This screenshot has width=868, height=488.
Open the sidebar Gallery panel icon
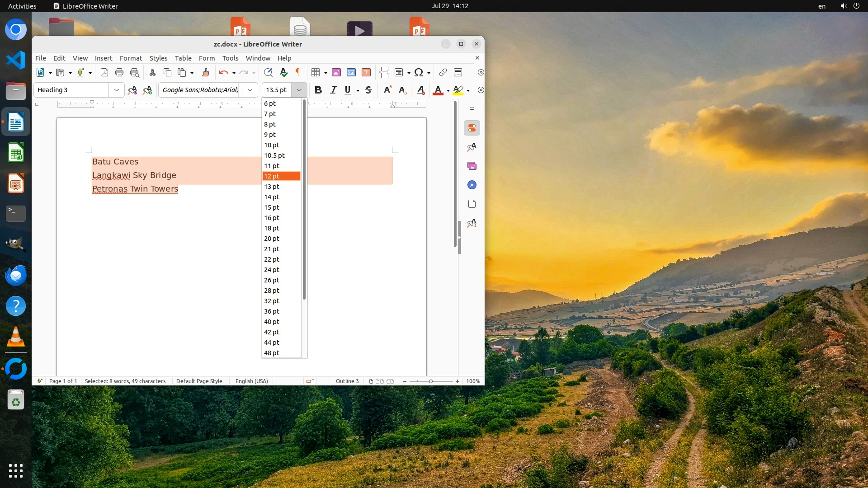(x=472, y=166)
